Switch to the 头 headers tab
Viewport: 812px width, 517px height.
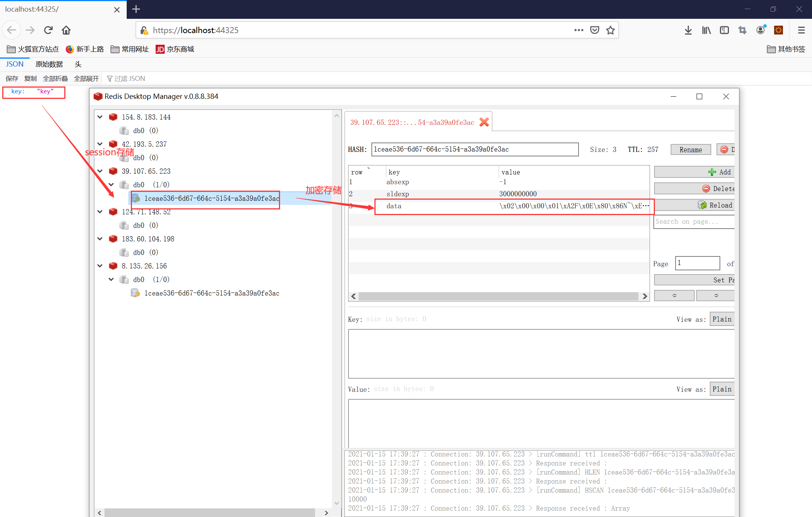78,64
